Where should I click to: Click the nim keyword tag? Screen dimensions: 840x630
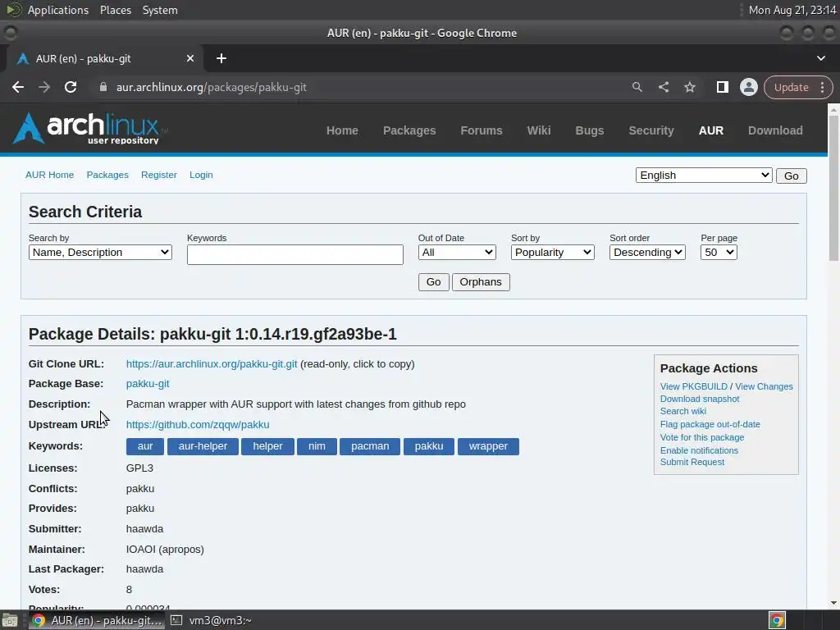pyautogui.click(x=317, y=446)
